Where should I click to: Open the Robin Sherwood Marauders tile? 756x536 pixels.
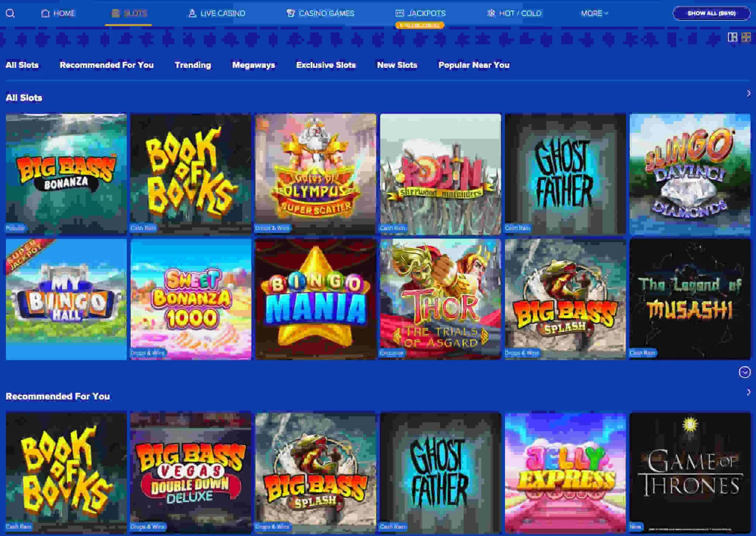point(441,174)
